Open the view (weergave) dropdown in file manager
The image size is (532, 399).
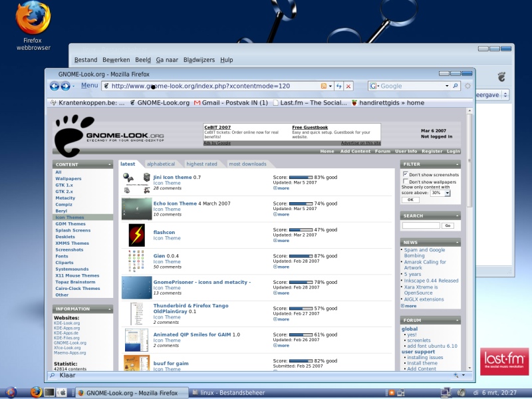(493, 94)
